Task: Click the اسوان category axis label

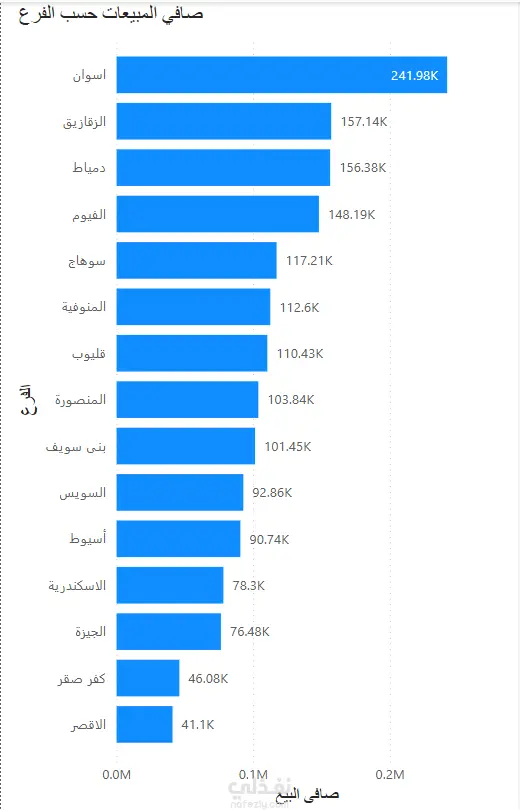Action: point(89,75)
